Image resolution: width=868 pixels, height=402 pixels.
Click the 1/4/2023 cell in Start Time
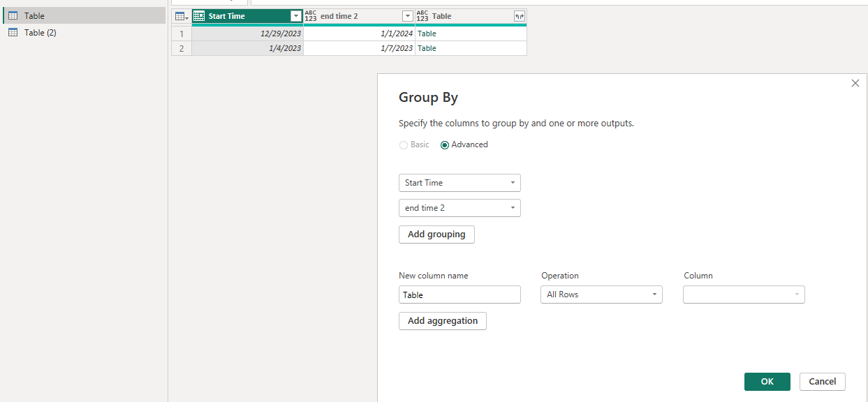pyautogui.click(x=248, y=48)
